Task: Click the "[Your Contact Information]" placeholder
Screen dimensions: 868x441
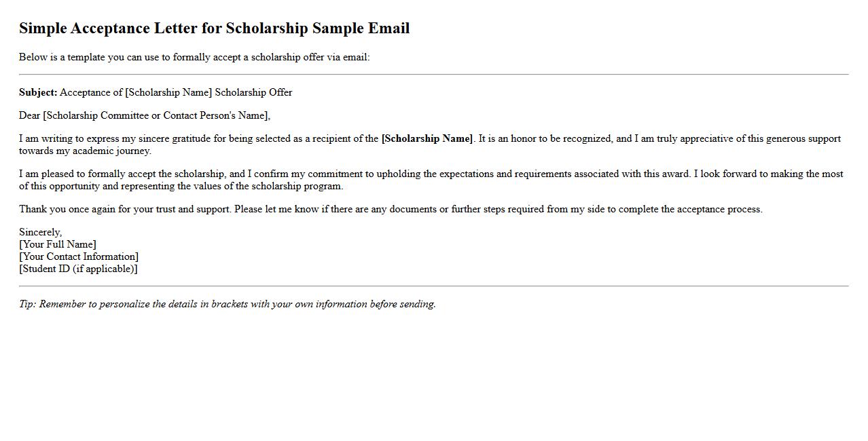Action: (79, 256)
